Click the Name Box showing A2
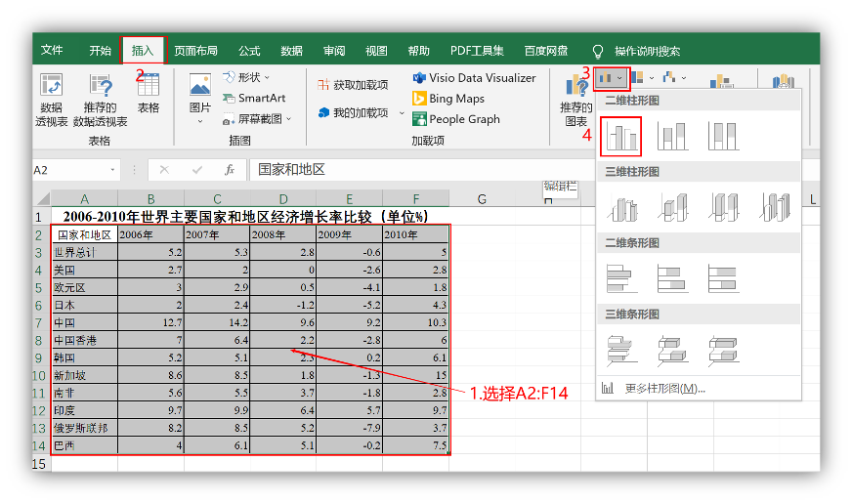This screenshot has height=504, width=852. coord(69,170)
